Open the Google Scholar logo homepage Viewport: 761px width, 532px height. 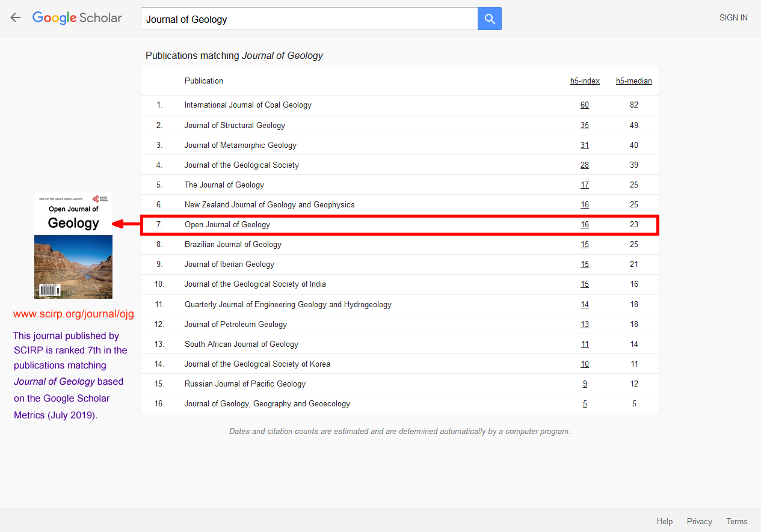pyautogui.click(x=77, y=18)
